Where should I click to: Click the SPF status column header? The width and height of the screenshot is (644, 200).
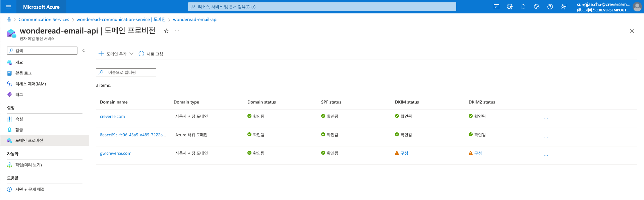(x=331, y=102)
